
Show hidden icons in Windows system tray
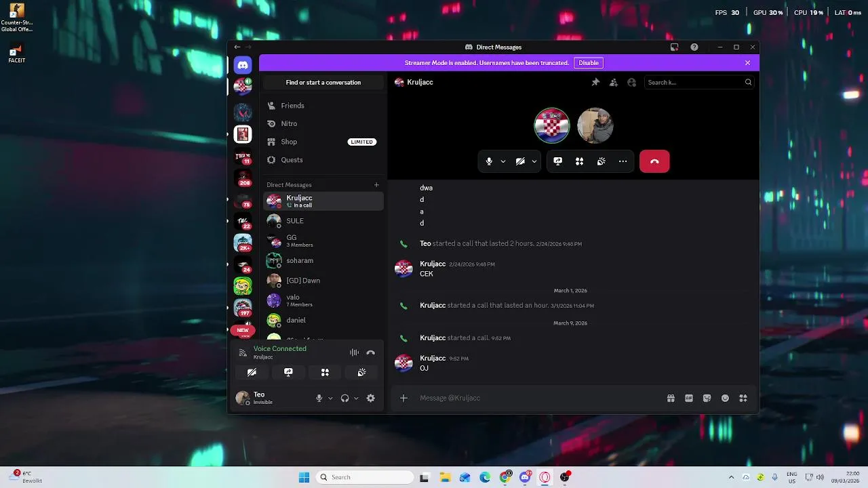click(x=731, y=477)
